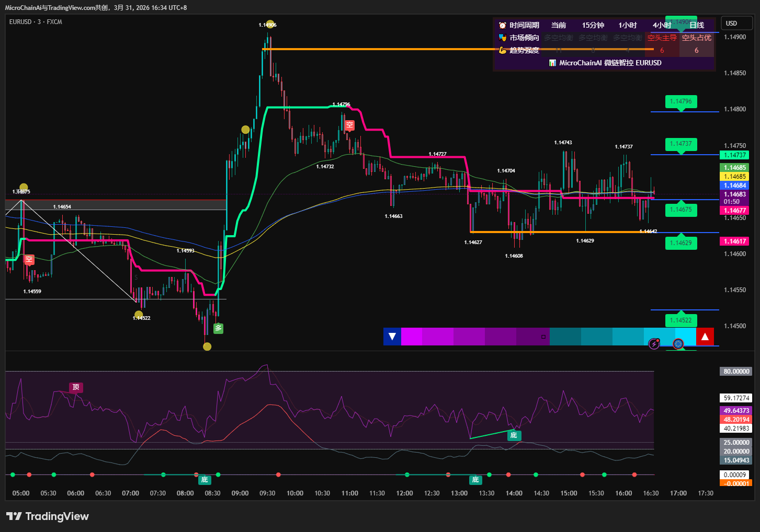Click the 空头主导 market bias cell
Image resolution: width=760 pixels, height=532 pixels.
[x=662, y=38]
